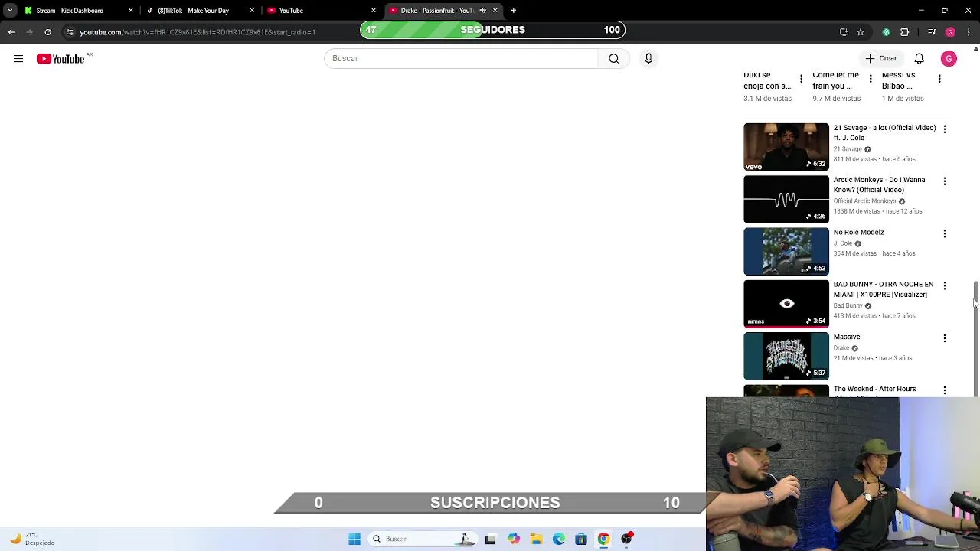Open Chrome three-dot menu

click(969, 32)
